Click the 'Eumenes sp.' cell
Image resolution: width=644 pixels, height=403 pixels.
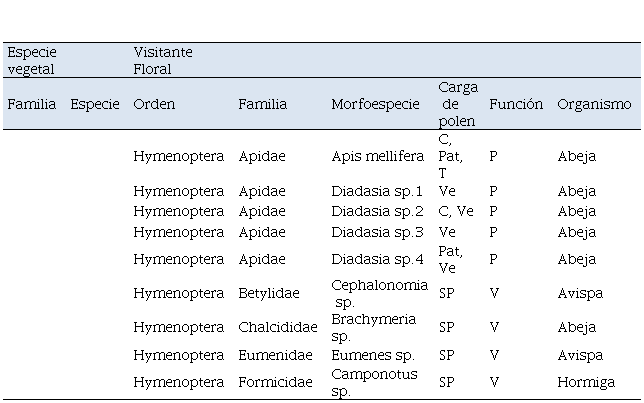click(x=373, y=355)
